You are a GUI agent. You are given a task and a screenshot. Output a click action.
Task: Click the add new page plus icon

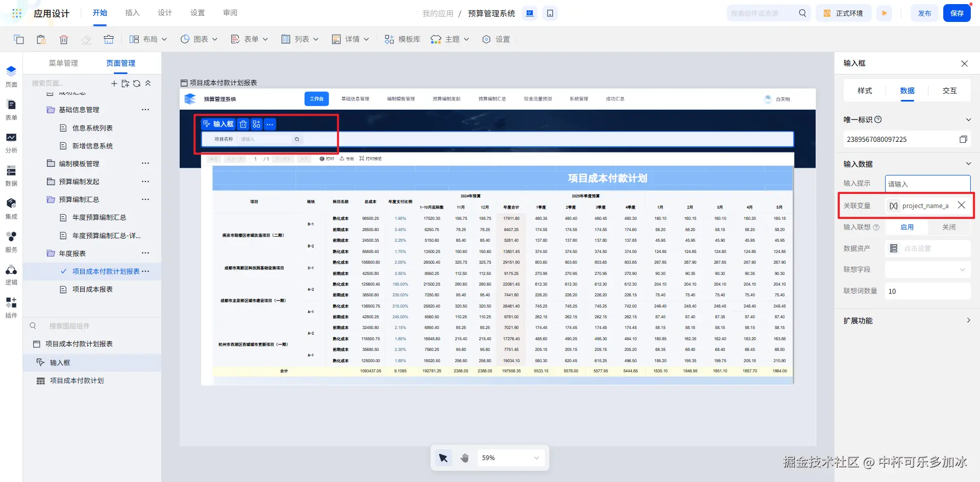[x=114, y=84]
